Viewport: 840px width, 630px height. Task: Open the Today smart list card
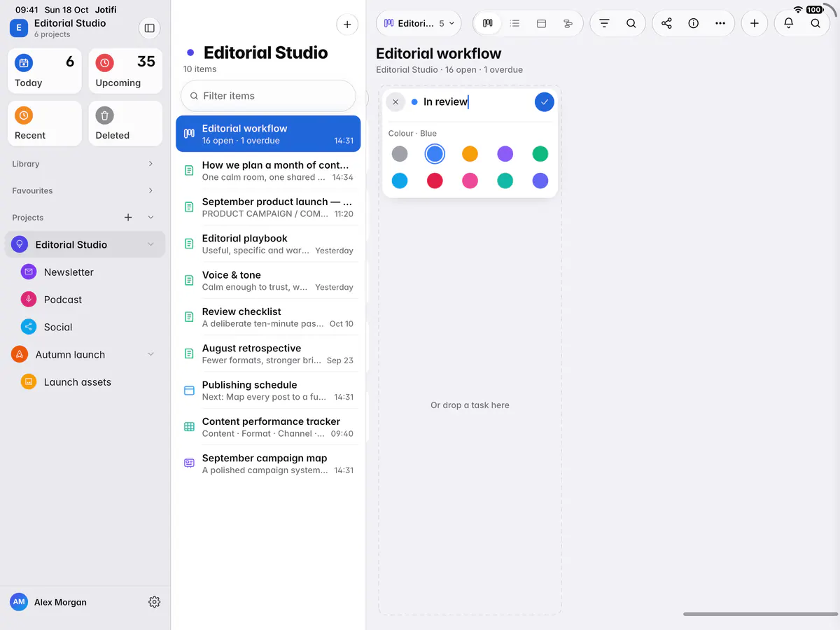point(45,71)
